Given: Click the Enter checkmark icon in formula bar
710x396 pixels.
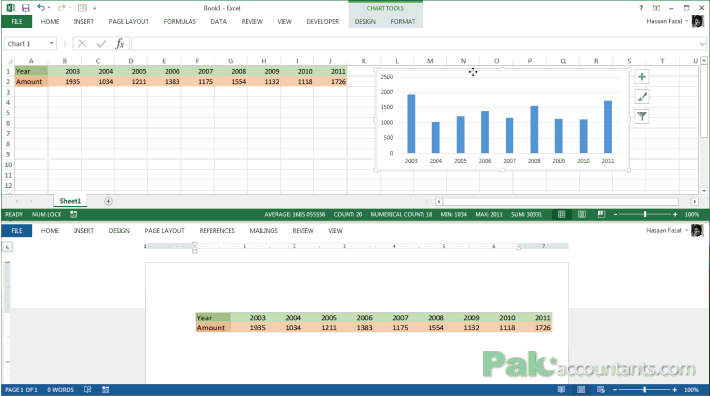Looking at the screenshot, I should 101,43.
